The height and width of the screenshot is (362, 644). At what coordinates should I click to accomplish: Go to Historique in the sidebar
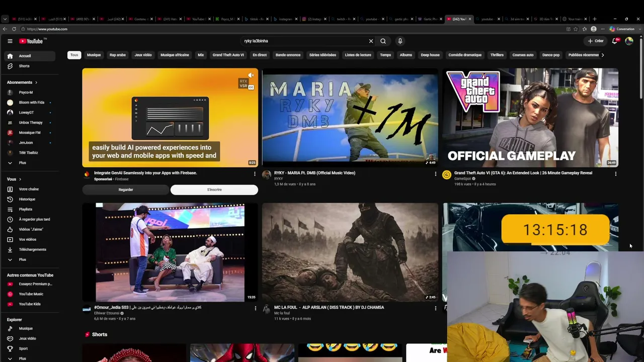click(28, 199)
